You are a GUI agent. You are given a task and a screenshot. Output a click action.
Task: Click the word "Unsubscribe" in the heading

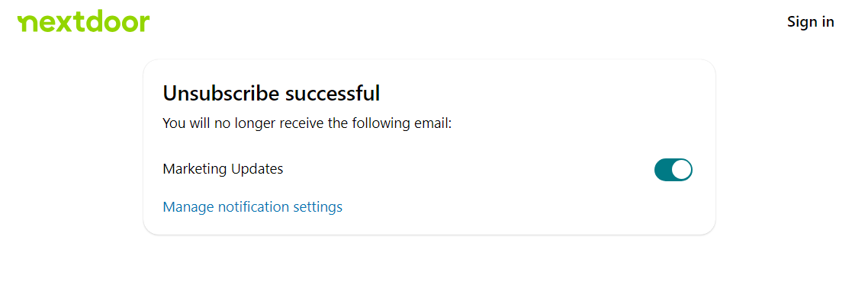[221, 93]
